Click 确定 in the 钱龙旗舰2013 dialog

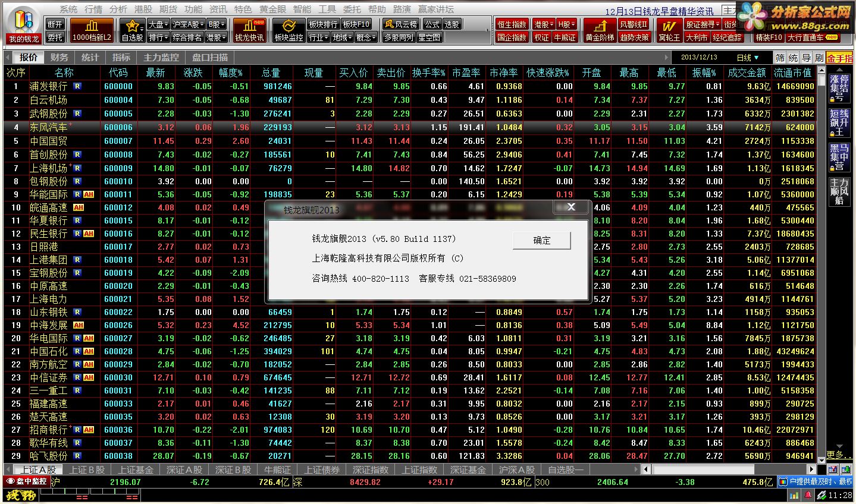tap(542, 240)
